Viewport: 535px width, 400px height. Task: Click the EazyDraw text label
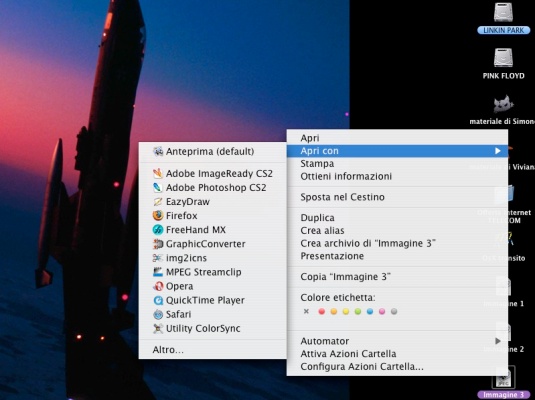[188, 202]
